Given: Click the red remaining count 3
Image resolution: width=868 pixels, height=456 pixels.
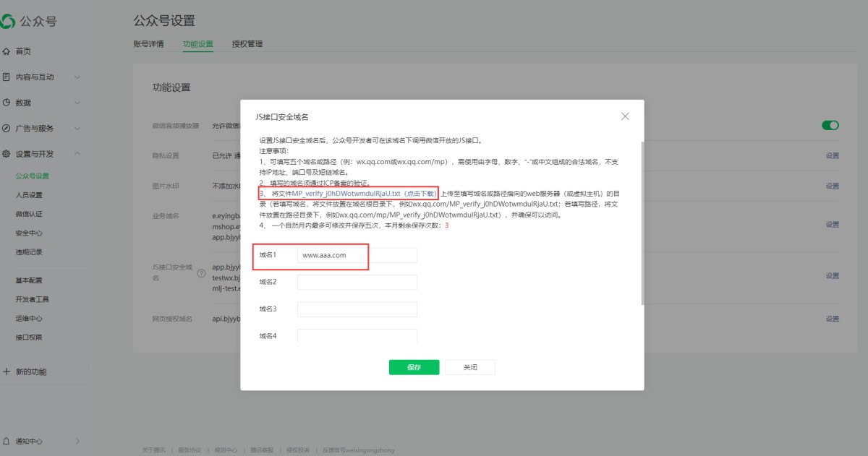Looking at the screenshot, I should (x=447, y=225).
